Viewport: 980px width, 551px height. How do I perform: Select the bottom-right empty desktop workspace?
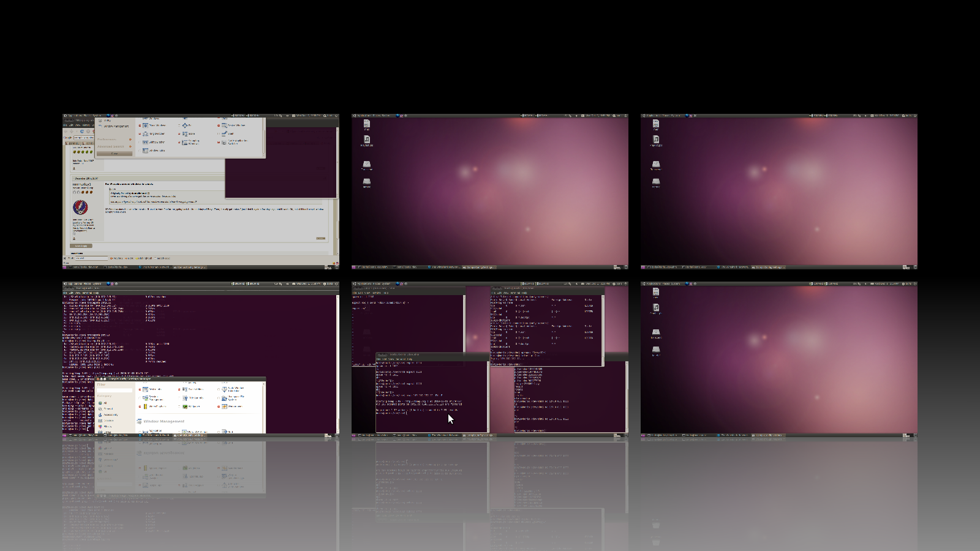point(779,360)
